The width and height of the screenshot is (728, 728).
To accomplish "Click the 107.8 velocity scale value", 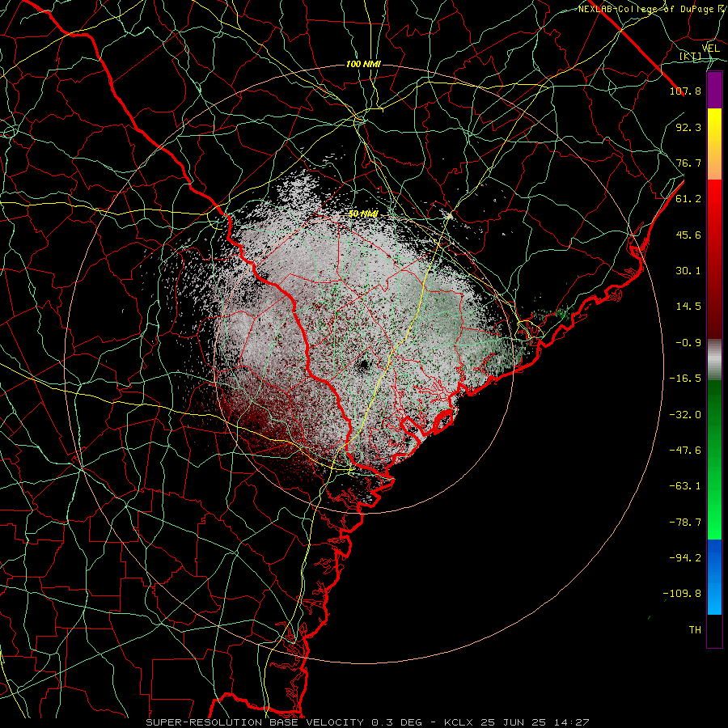I will pos(685,91).
